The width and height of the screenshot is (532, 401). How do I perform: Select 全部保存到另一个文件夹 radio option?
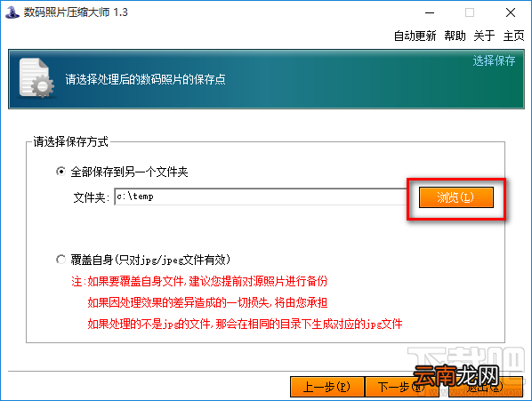[60, 172]
